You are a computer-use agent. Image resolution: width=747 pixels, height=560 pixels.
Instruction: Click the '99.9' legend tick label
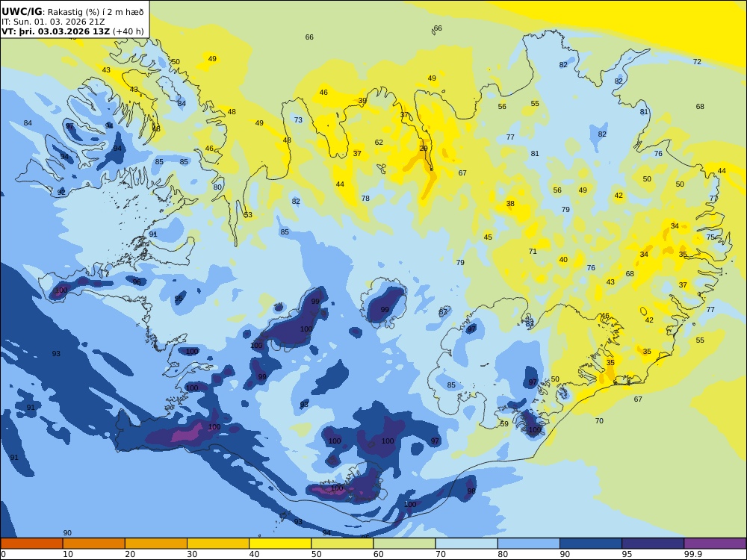pos(692,554)
